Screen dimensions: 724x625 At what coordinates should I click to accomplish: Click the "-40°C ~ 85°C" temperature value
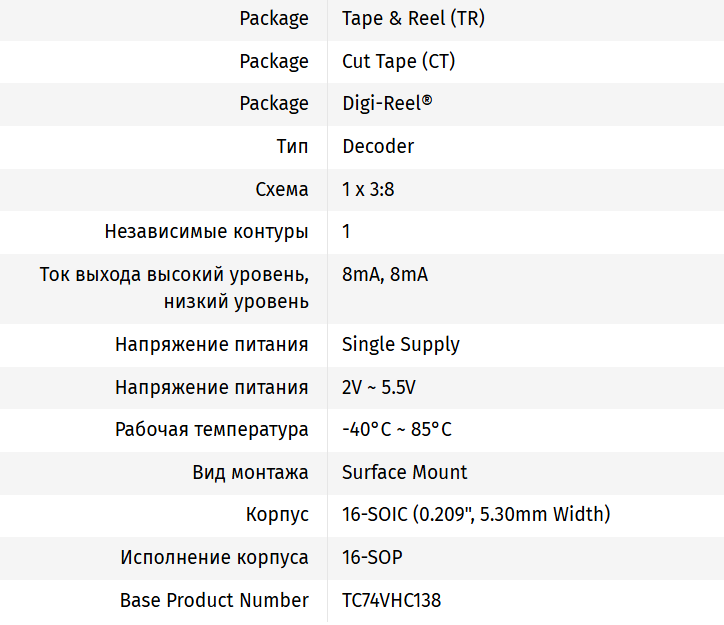396,429
